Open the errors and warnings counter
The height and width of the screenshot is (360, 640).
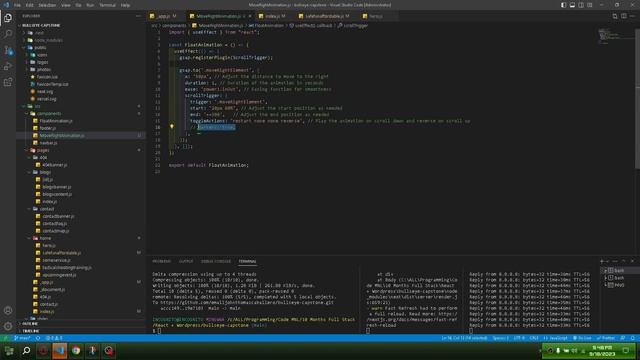click(54, 338)
